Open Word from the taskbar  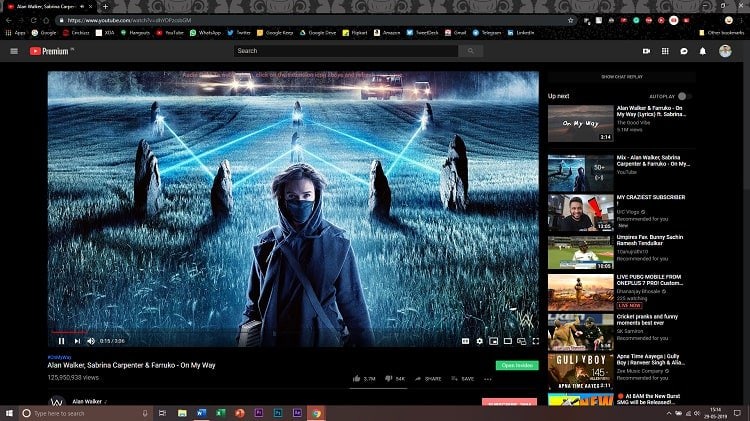tap(201, 413)
